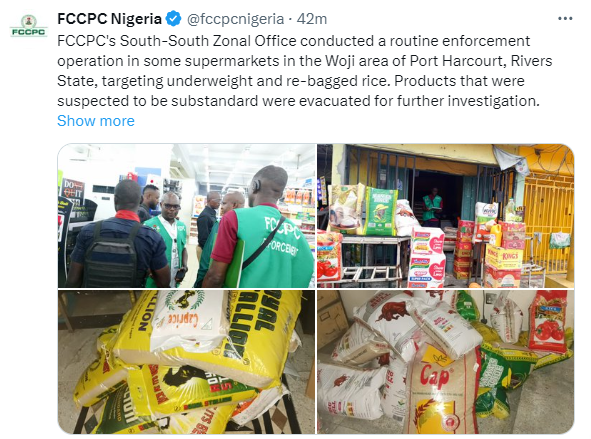Open photo of Cap rice bags pile
591x439 pixels.
[x=446, y=362]
